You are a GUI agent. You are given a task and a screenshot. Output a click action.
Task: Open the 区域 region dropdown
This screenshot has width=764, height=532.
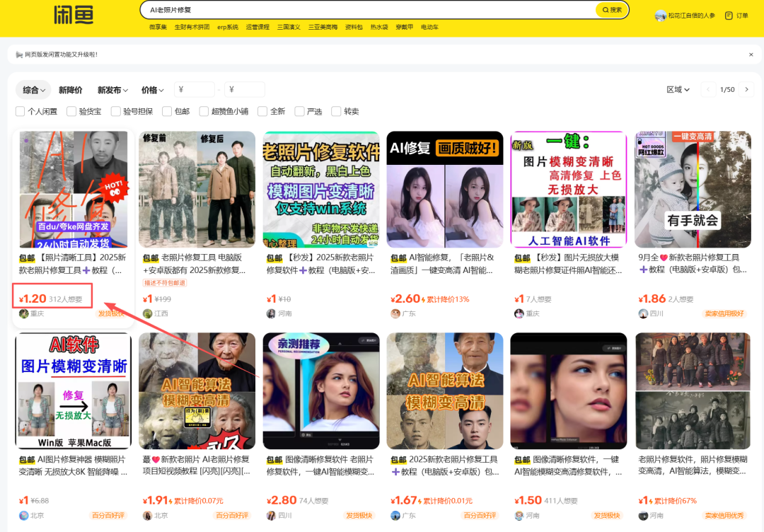pyautogui.click(x=677, y=90)
